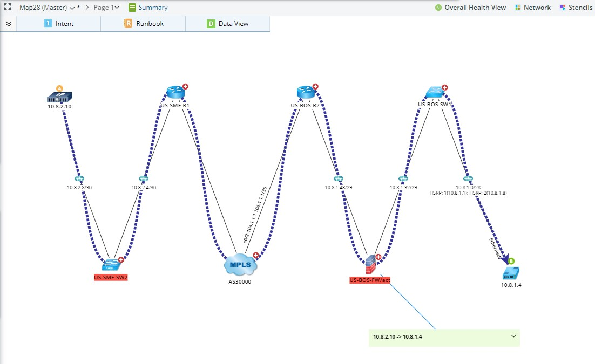
Task: Click the 10.8.1.4 address label
Action: pyautogui.click(x=511, y=285)
